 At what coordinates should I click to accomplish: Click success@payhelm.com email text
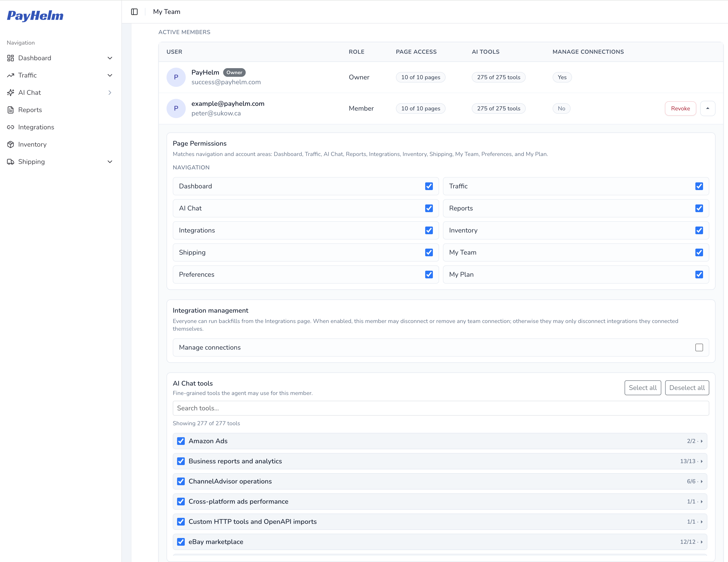(226, 82)
